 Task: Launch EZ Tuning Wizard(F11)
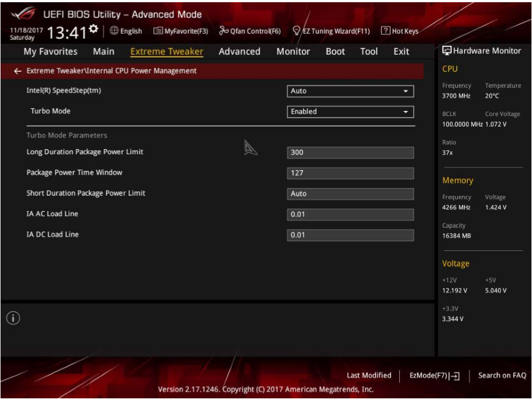336,31
